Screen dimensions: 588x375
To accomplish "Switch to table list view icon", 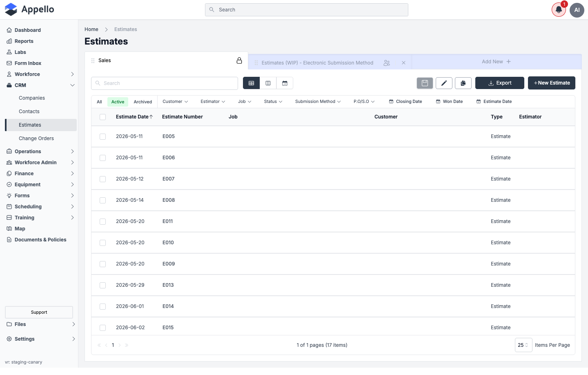I will [251, 83].
